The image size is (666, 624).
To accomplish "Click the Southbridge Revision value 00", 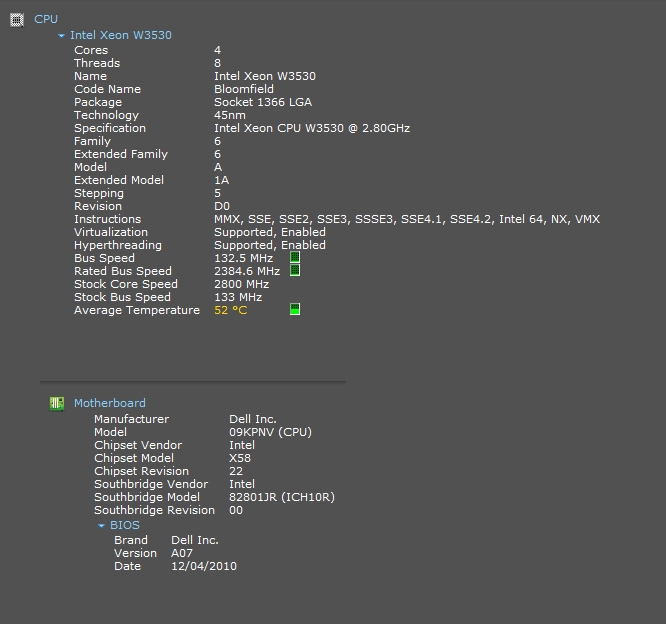I will [x=236, y=511].
